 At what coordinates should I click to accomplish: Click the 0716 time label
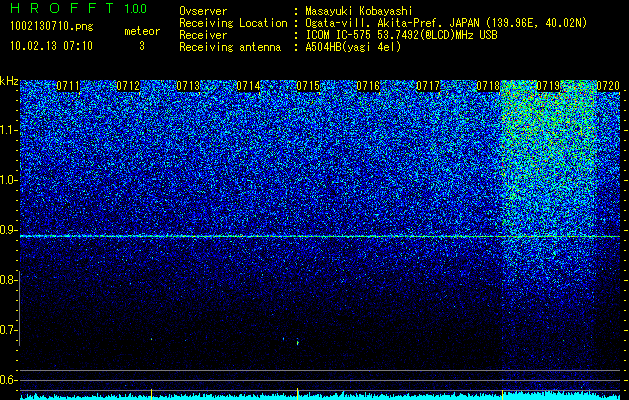pyautogui.click(x=368, y=86)
